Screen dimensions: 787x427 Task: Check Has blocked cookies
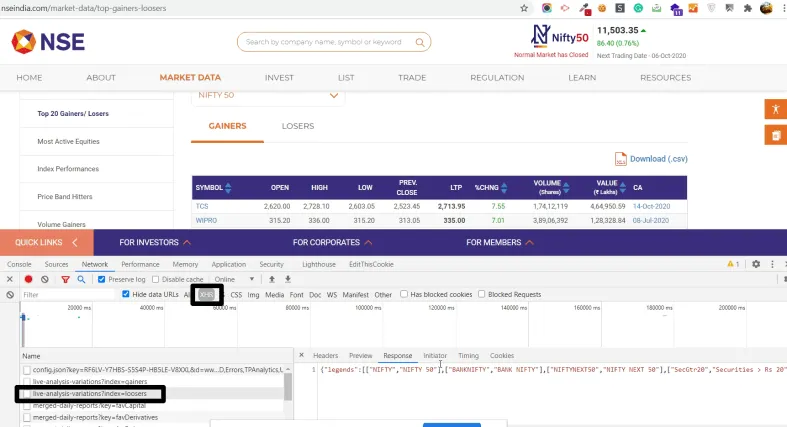pyautogui.click(x=404, y=294)
